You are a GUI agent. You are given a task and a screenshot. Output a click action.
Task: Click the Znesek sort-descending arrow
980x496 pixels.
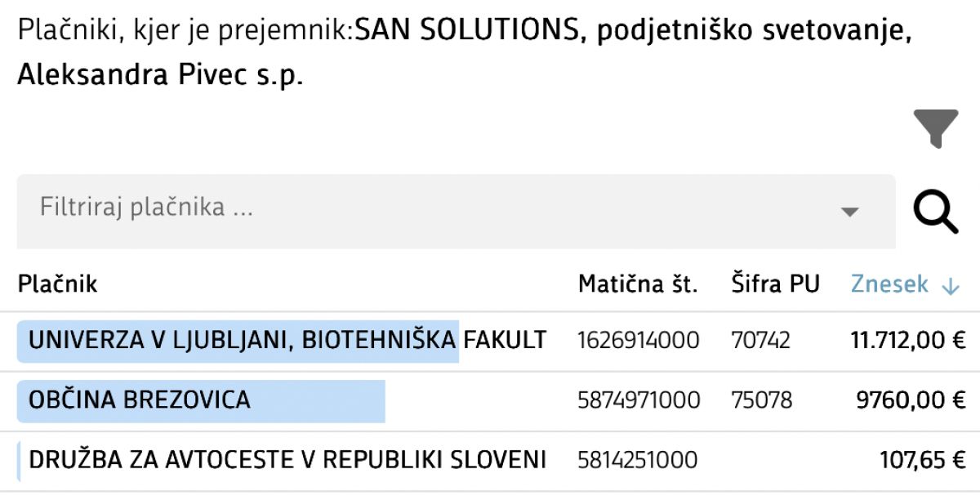950,285
